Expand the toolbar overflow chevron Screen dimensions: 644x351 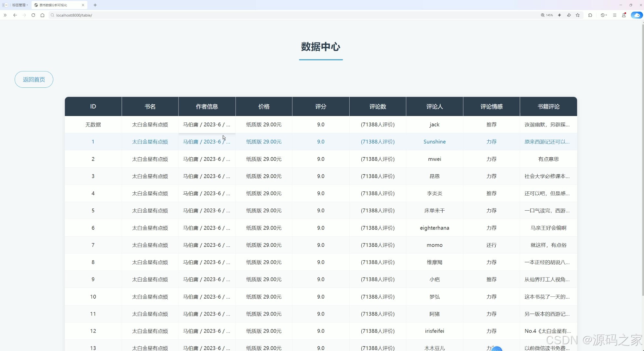click(x=5, y=15)
